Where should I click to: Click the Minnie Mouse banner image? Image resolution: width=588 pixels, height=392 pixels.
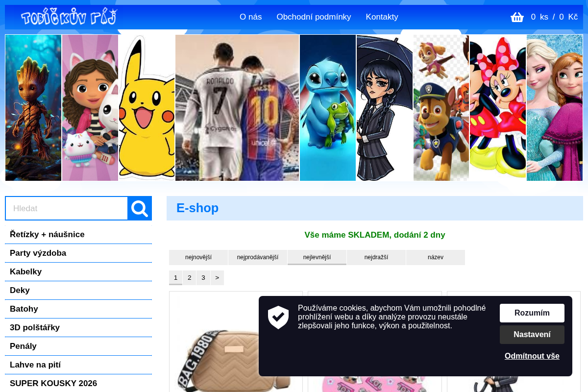click(x=498, y=108)
